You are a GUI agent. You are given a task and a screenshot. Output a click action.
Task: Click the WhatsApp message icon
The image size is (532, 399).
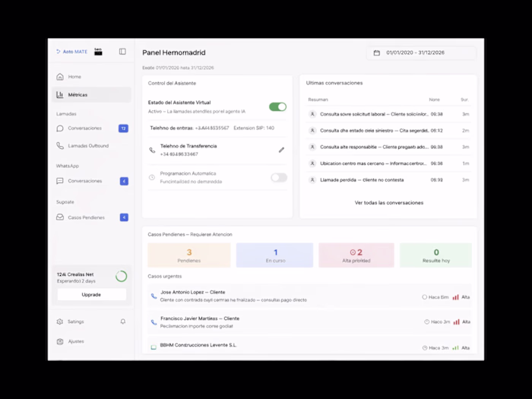[x=60, y=181]
